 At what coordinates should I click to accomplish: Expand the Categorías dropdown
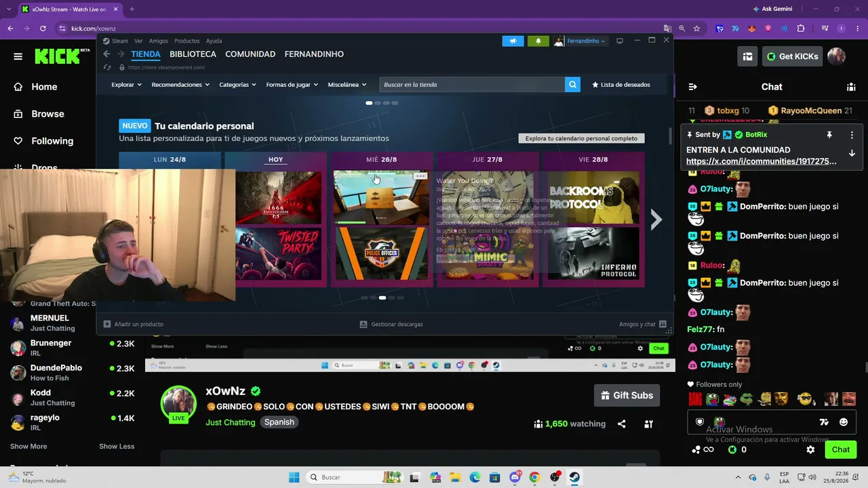[237, 85]
